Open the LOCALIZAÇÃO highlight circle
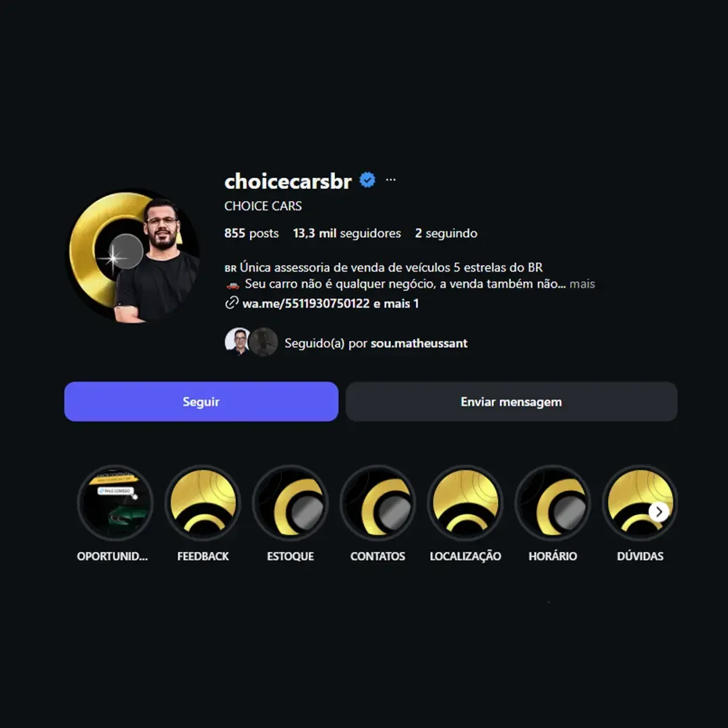The image size is (728, 728). [465, 503]
